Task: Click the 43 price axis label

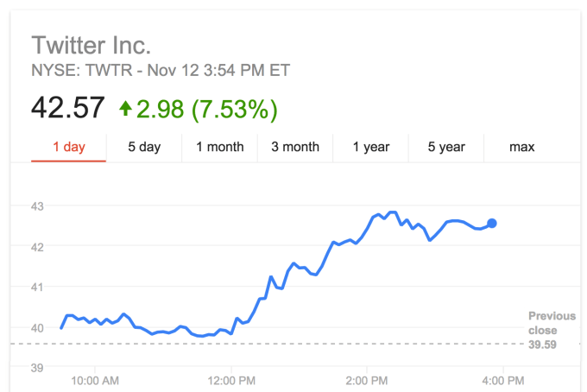Action: pos(39,206)
